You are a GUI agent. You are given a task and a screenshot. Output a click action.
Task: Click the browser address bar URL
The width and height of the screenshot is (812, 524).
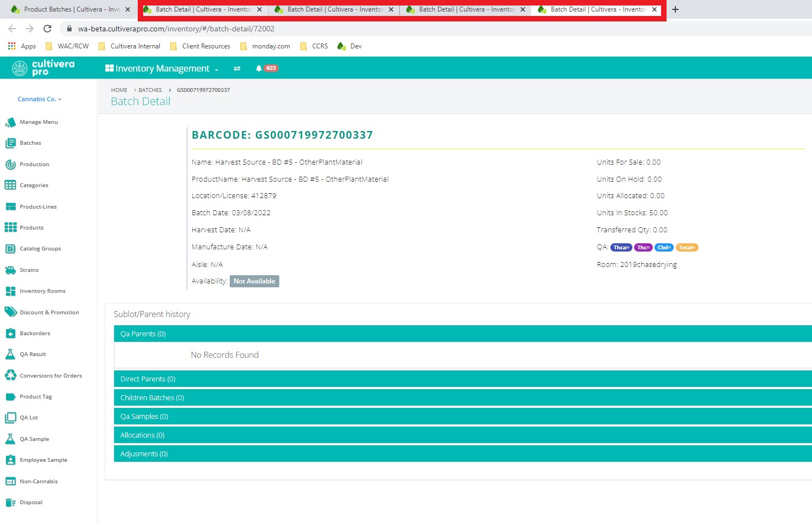pyautogui.click(x=176, y=29)
